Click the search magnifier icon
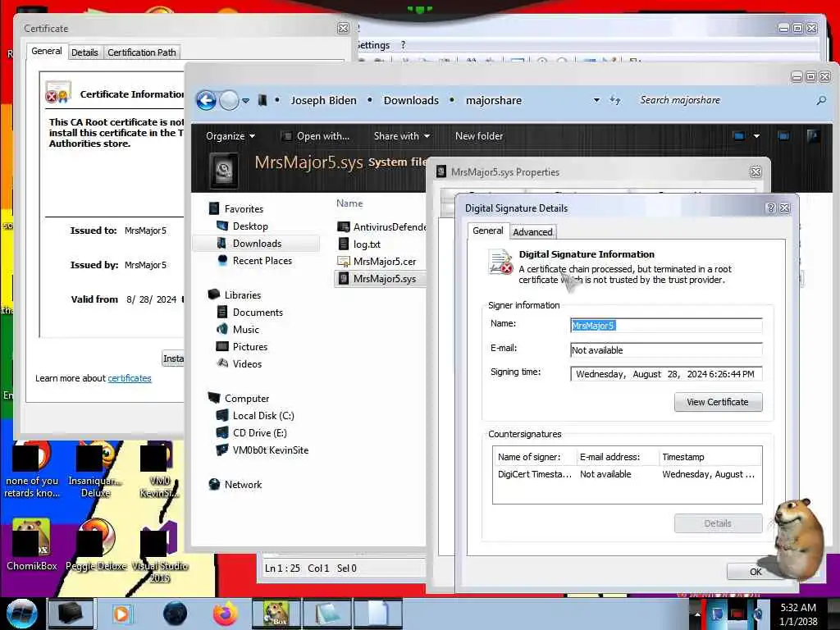The width and height of the screenshot is (840, 630). [x=820, y=100]
